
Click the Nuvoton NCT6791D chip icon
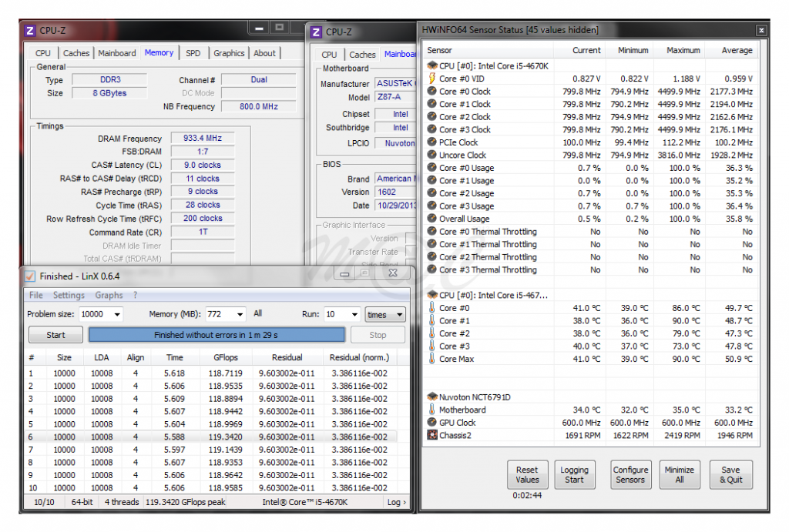click(x=431, y=396)
